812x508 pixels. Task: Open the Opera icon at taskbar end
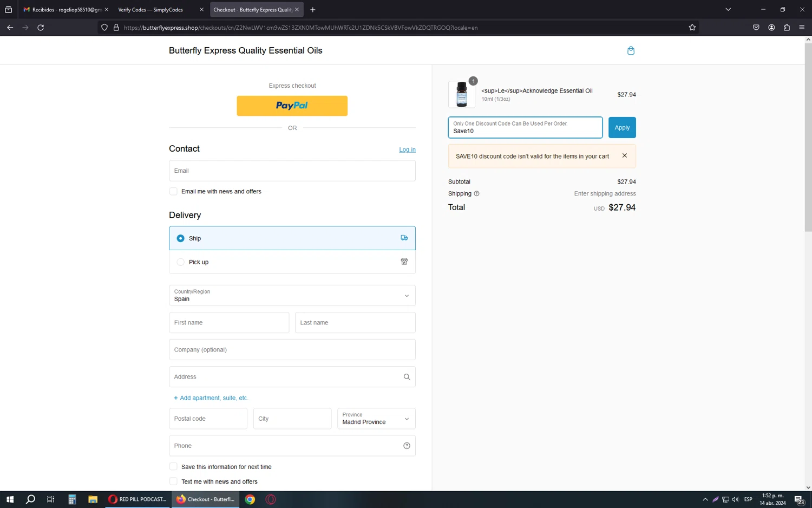click(x=271, y=499)
